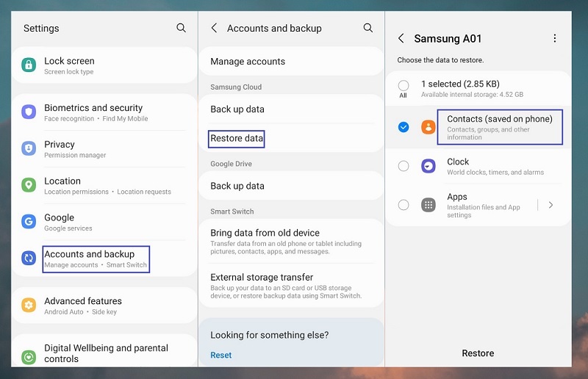Select the All radio button
The image size is (588, 379).
pos(404,85)
